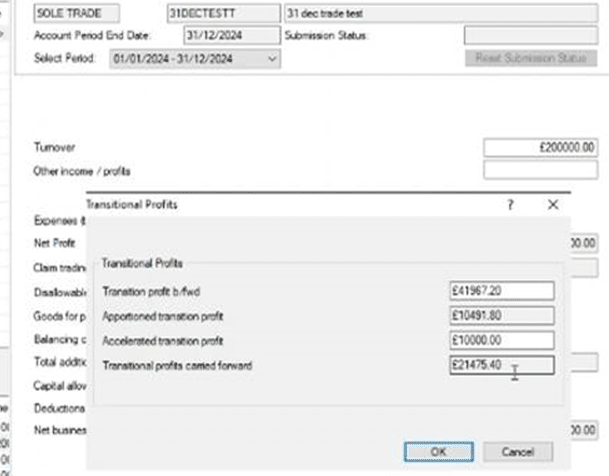Click the 'Account Period End Date' label
The width and height of the screenshot is (609, 476).
[x=92, y=35]
